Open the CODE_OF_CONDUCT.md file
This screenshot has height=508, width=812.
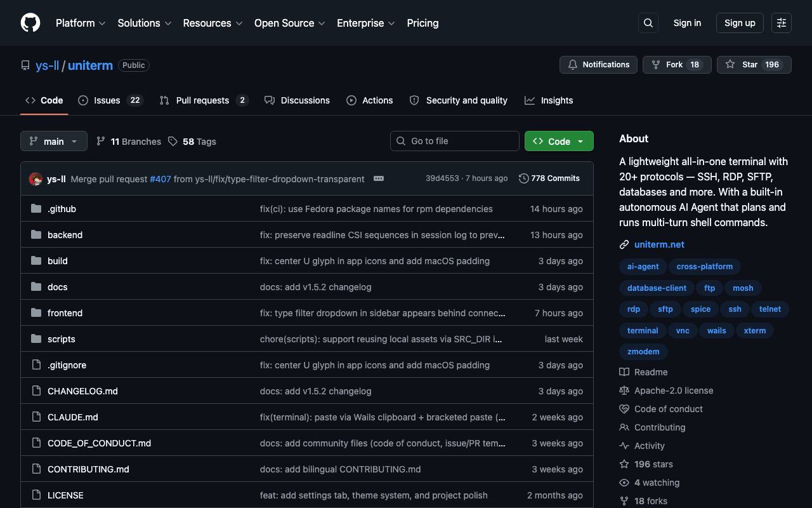(99, 443)
